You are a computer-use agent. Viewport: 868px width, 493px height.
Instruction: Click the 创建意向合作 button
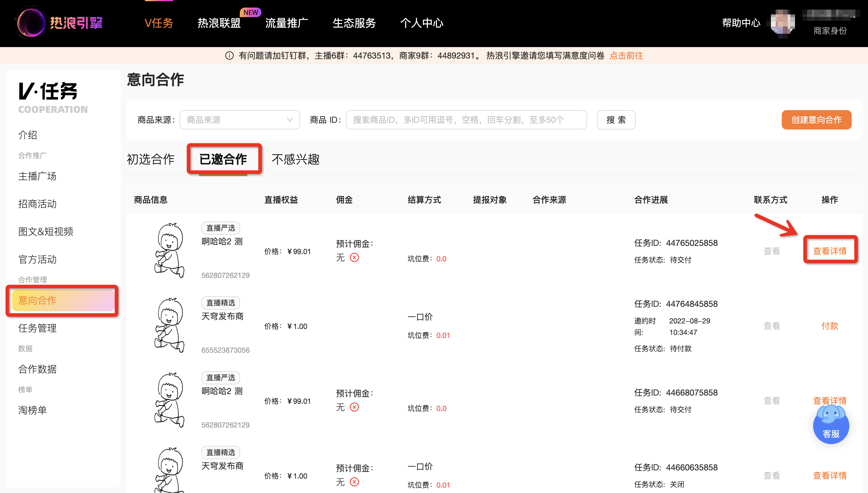click(816, 120)
